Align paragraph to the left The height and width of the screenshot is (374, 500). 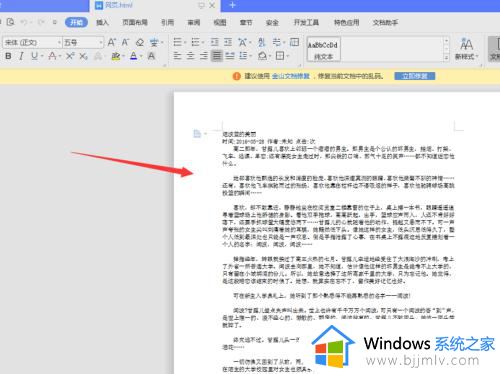[177, 56]
